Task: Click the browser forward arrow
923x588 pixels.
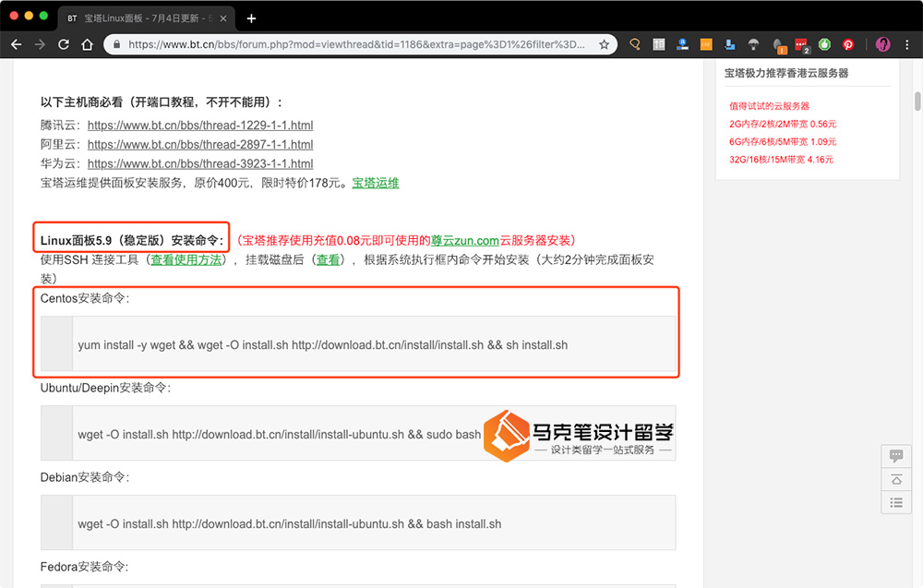Action: point(40,44)
